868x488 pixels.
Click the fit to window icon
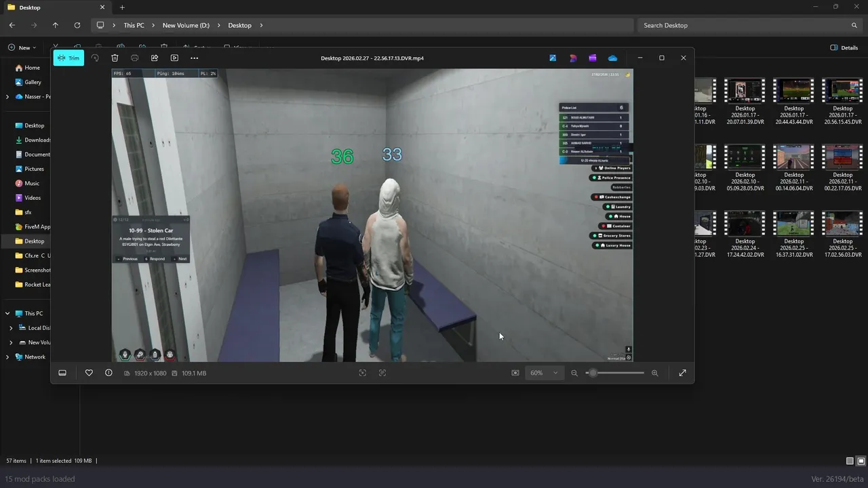tap(515, 373)
